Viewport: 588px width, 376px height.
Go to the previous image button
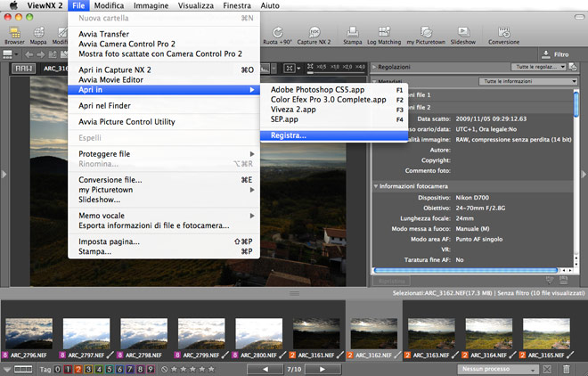265,369
